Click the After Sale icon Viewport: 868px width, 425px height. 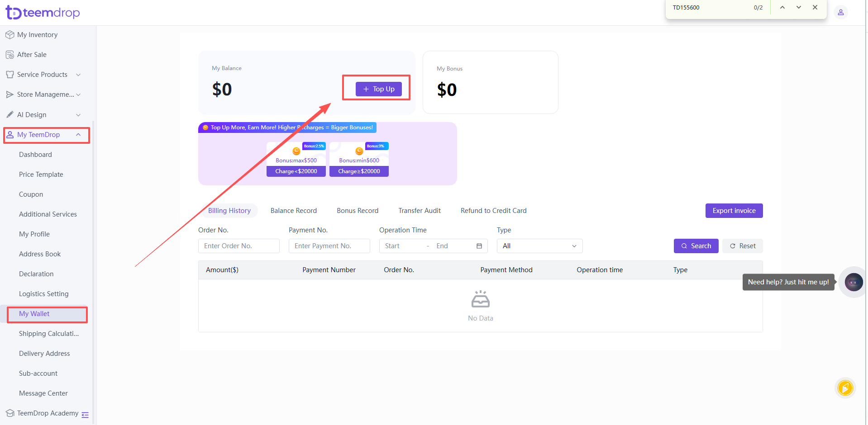pyautogui.click(x=10, y=55)
